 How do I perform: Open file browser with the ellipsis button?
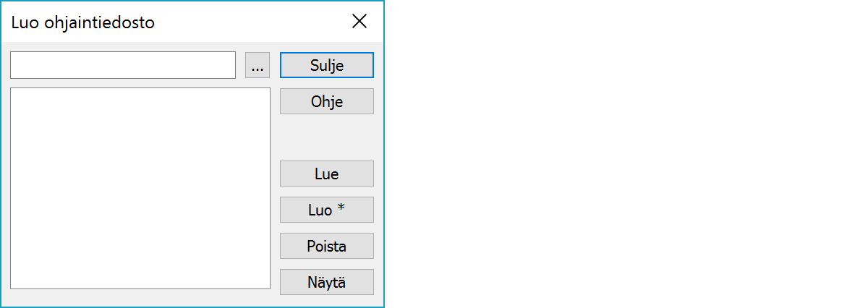coord(258,65)
